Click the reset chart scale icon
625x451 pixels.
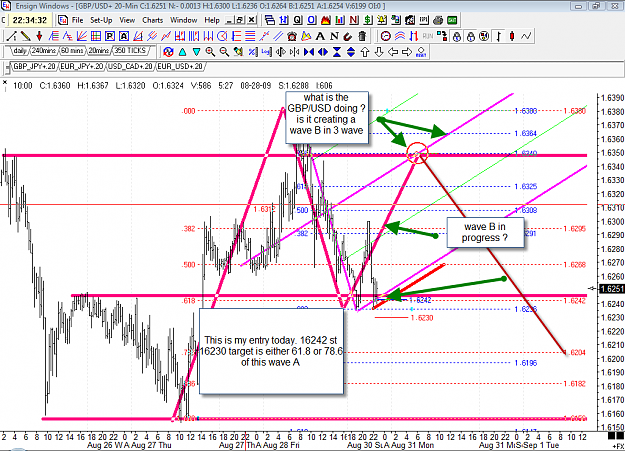[421, 52]
